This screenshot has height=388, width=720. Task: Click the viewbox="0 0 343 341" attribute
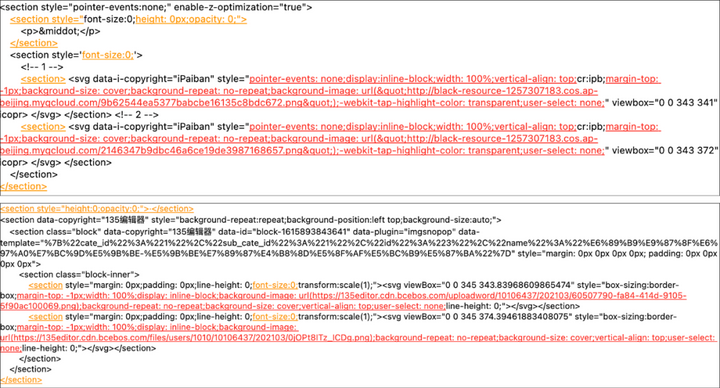[x=664, y=103]
